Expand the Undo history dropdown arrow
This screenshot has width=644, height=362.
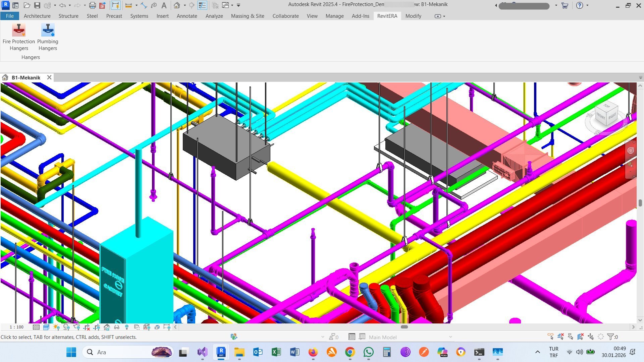[x=70, y=5]
